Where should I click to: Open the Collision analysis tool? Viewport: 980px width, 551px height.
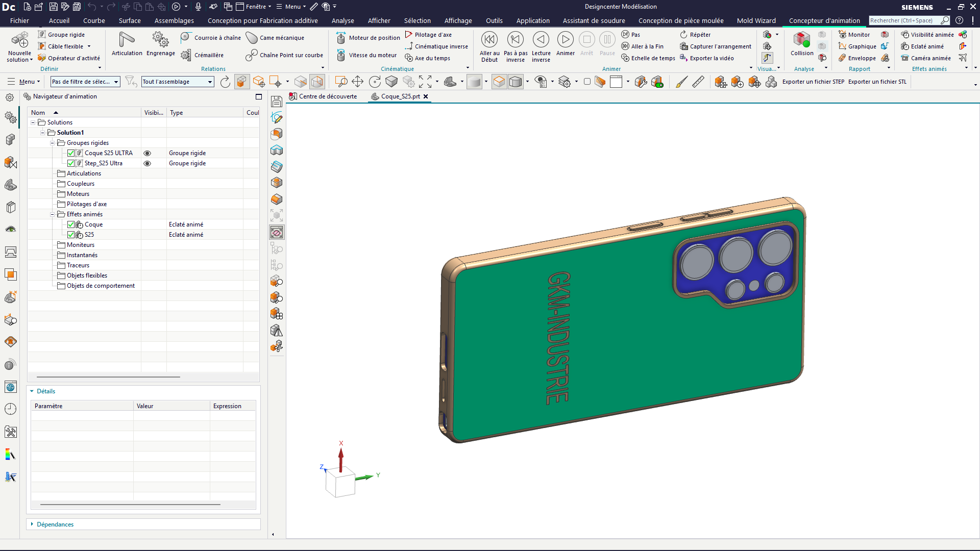802,44
